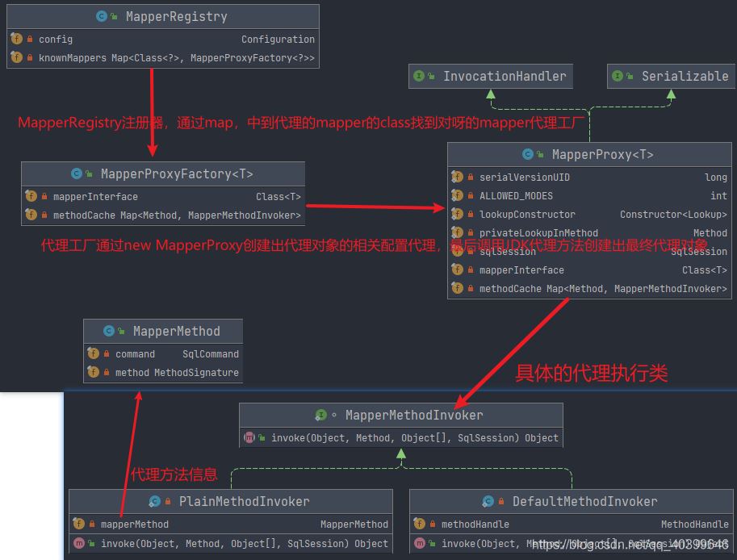Click the method icon for invoke in DefaultMethodInvoker
This screenshot has height=560, width=737.
pyautogui.click(x=419, y=543)
